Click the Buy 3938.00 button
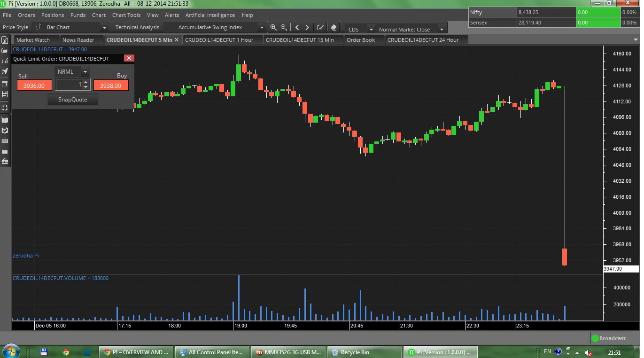The image size is (644, 358). 111,86
